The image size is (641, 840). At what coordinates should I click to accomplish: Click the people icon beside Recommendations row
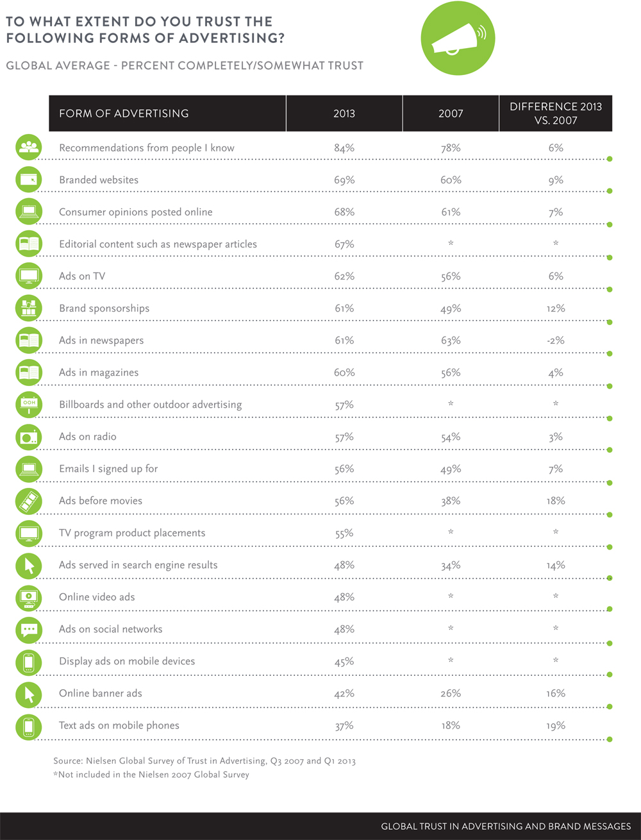coord(29,147)
